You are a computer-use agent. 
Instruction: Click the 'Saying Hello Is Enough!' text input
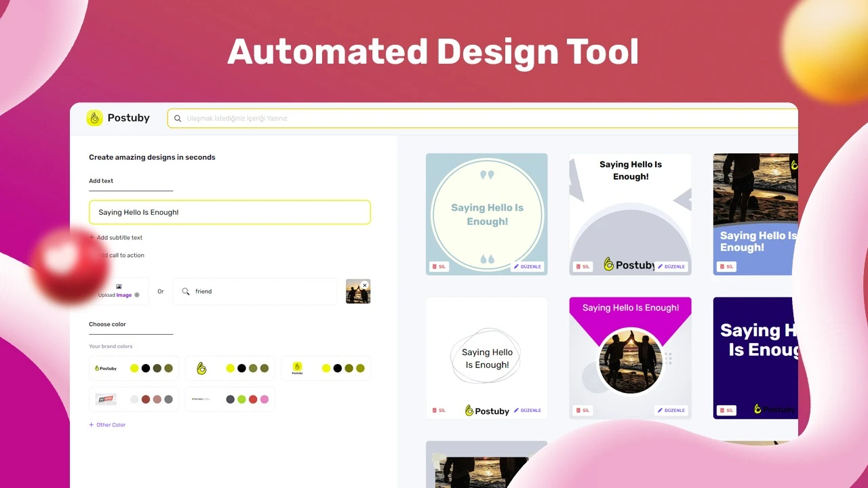tap(230, 212)
